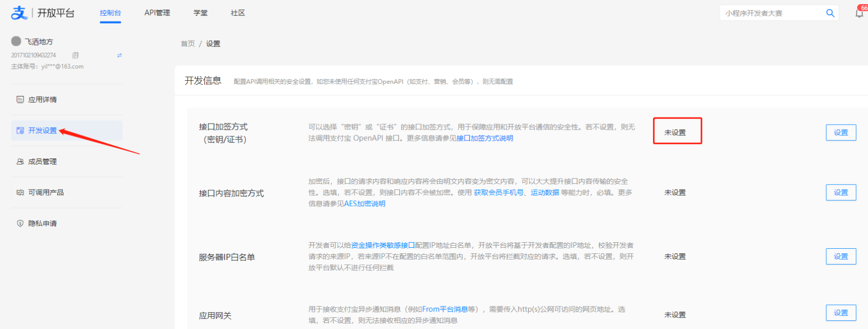Click the switch app arrows icon
Viewport: 868px width, 329px height.
120,55
